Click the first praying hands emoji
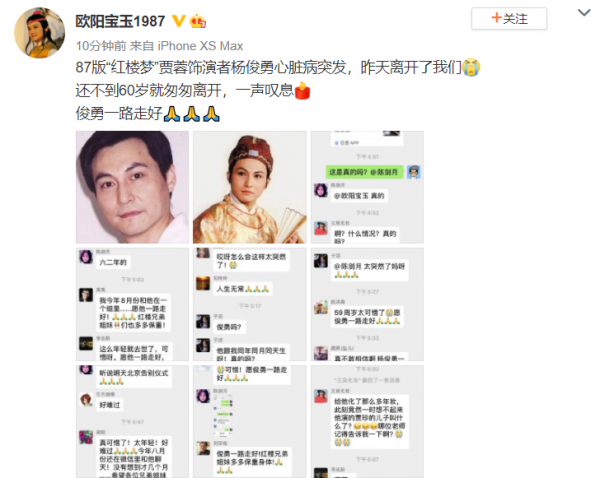Screen dimensions: 600x478 [x=172, y=114]
